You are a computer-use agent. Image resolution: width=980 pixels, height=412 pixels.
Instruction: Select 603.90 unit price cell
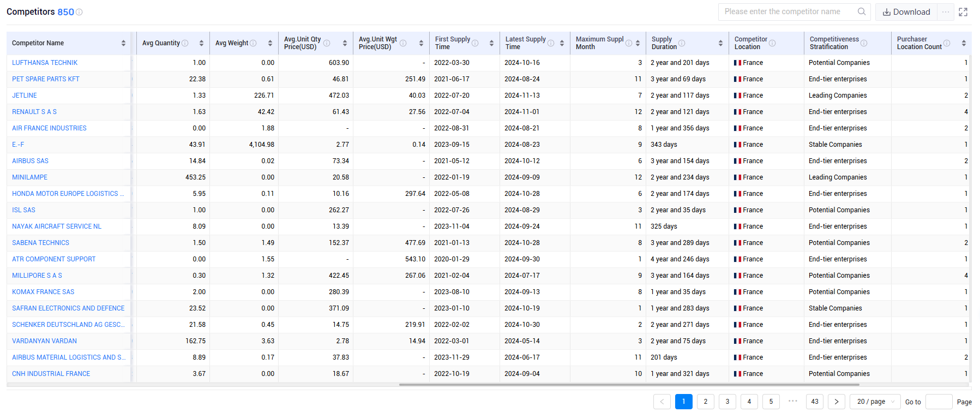pyautogui.click(x=316, y=63)
